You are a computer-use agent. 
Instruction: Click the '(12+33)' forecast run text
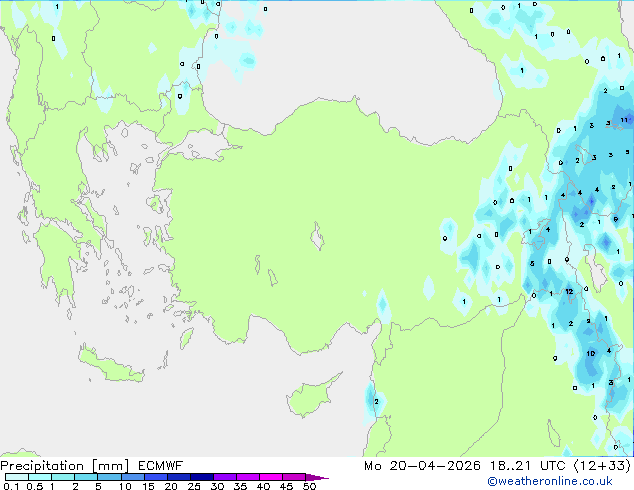pyautogui.click(x=602, y=466)
